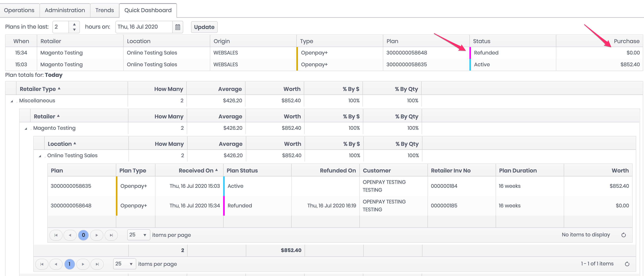Image resolution: width=644 pixels, height=276 pixels.
Task: Go to first page in location grid pager
Action: click(42, 264)
